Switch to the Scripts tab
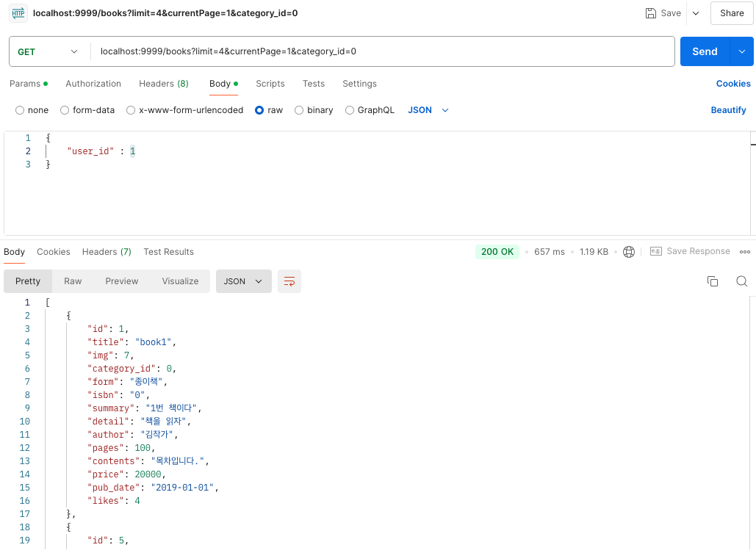 click(270, 84)
